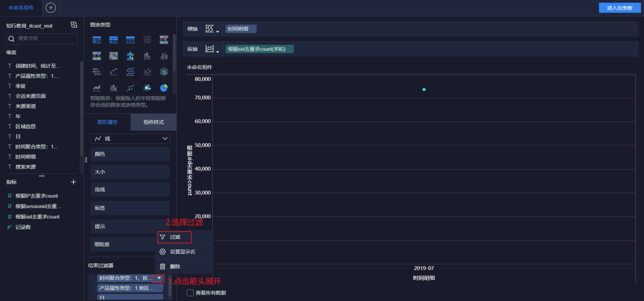
Task: Choose 过滤 from the context menu
Action: [175, 237]
